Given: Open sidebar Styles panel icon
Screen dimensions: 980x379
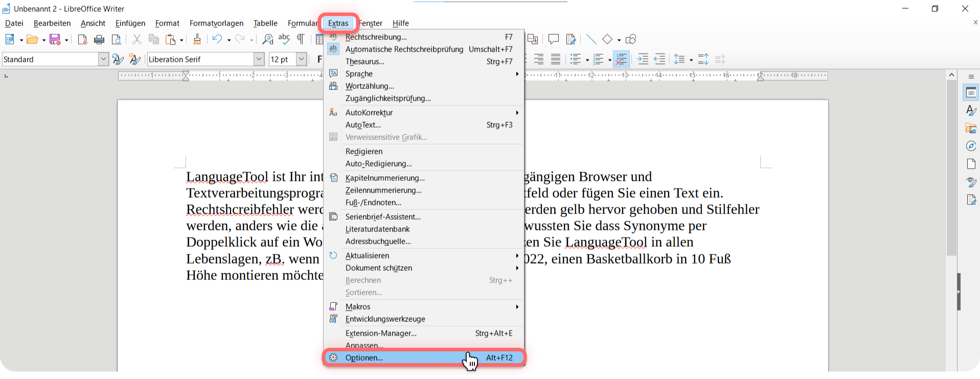Looking at the screenshot, I should tap(971, 110).
